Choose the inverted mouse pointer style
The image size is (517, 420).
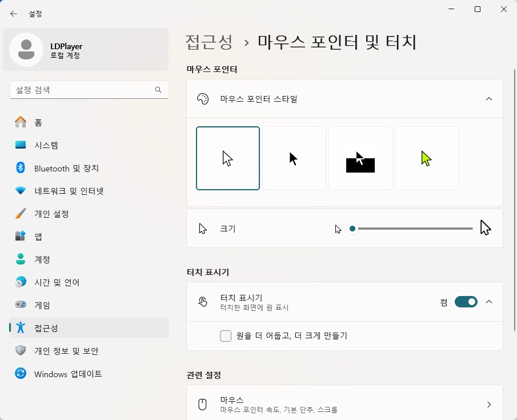click(360, 158)
